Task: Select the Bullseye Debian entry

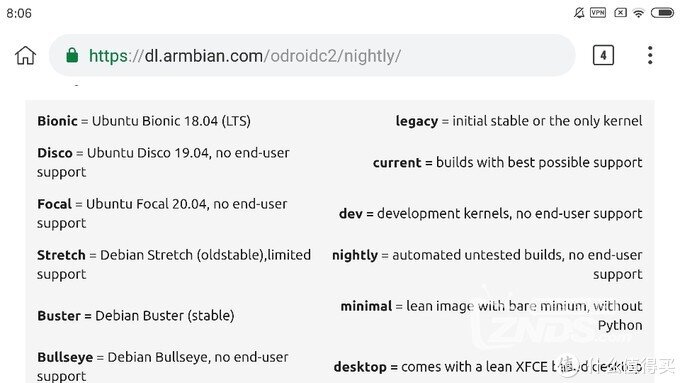Action: (x=163, y=367)
